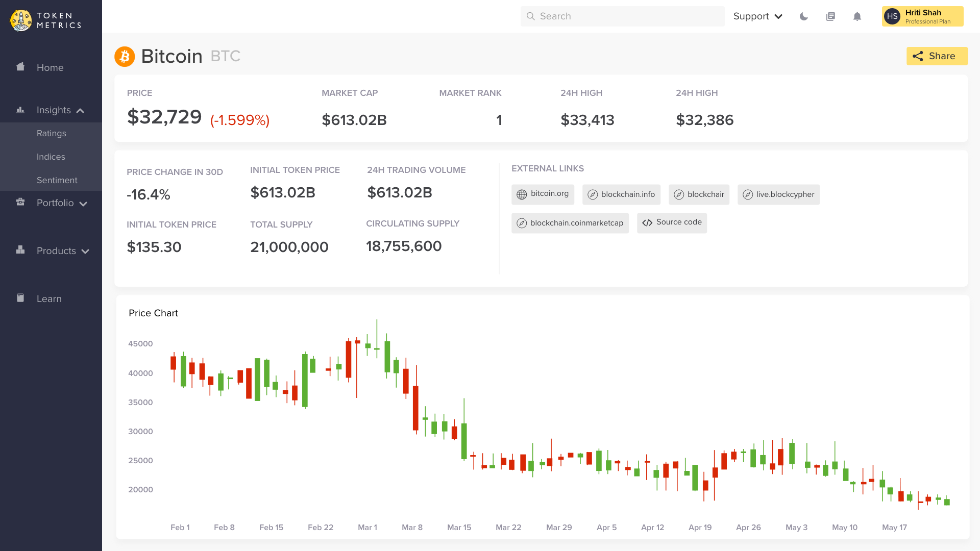Click the Learn book icon
Screen dimensions: 980x551
tap(20, 298)
